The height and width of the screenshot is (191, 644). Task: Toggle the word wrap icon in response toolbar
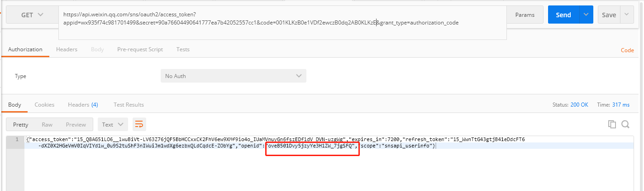[x=139, y=124]
